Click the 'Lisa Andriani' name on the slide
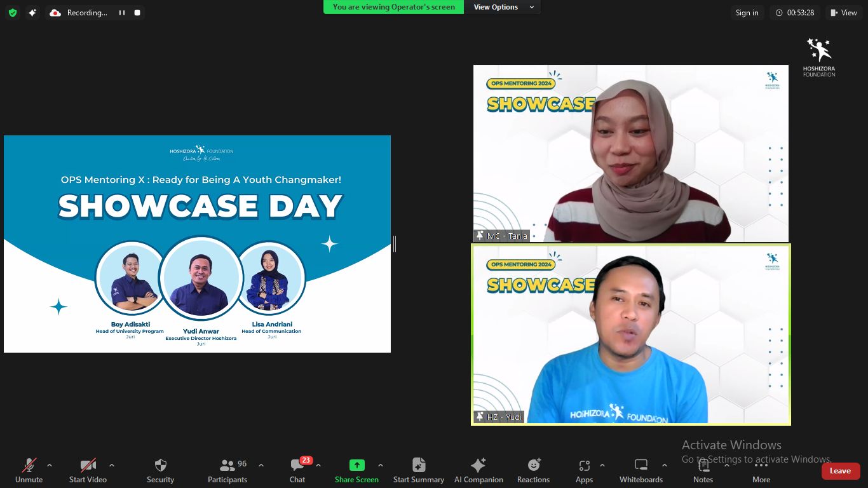The height and width of the screenshot is (488, 868). 272,325
